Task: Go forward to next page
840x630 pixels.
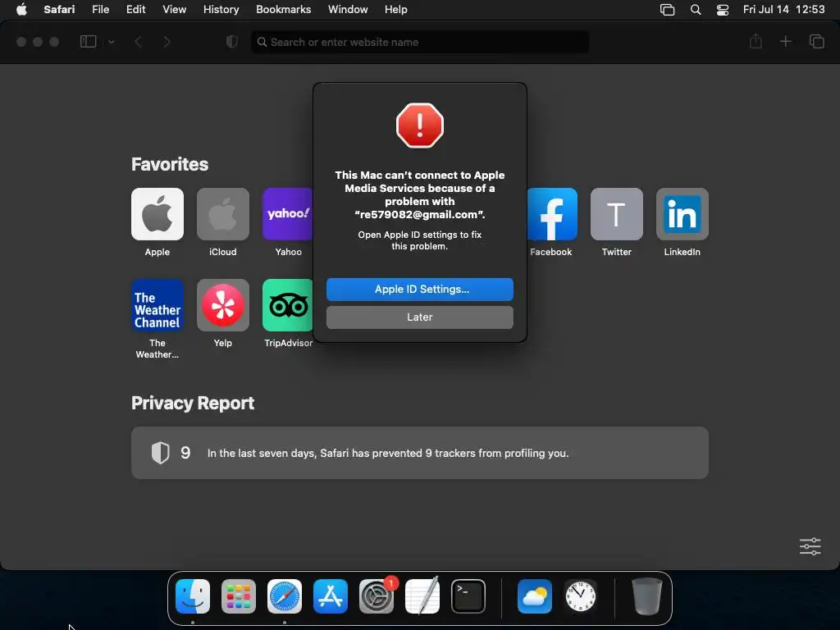Action: coord(167,42)
